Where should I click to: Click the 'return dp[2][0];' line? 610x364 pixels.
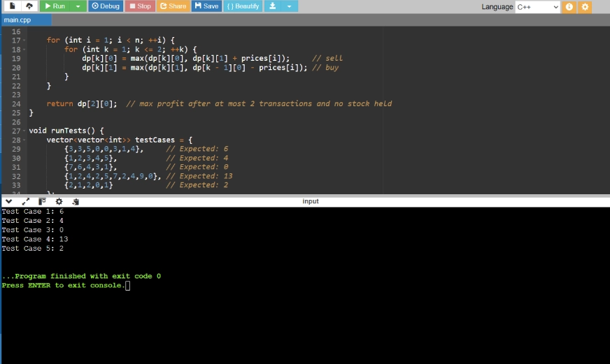(82, 103)
